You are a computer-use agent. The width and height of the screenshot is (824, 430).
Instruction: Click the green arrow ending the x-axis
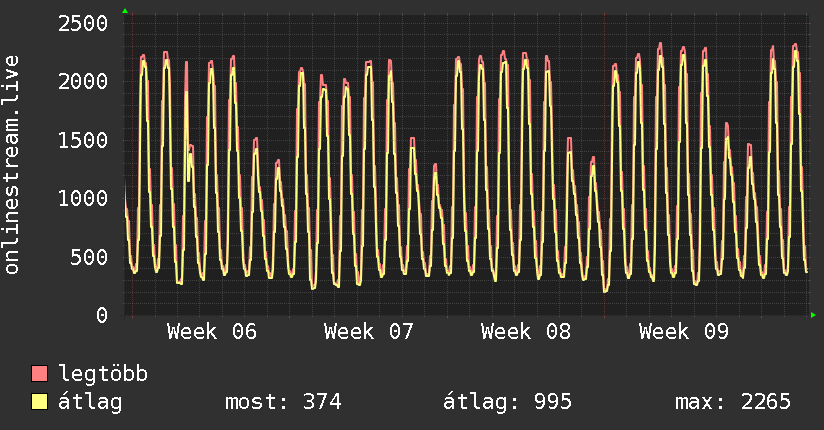[x=814, y=315]
